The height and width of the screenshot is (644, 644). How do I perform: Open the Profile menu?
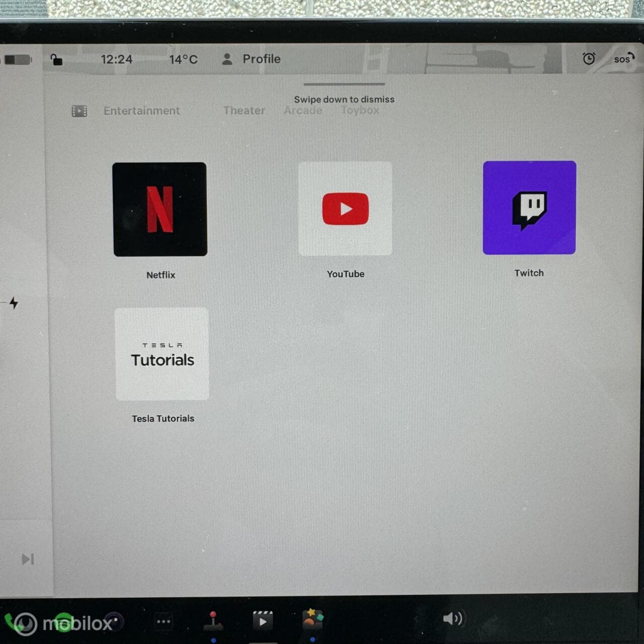251,59
